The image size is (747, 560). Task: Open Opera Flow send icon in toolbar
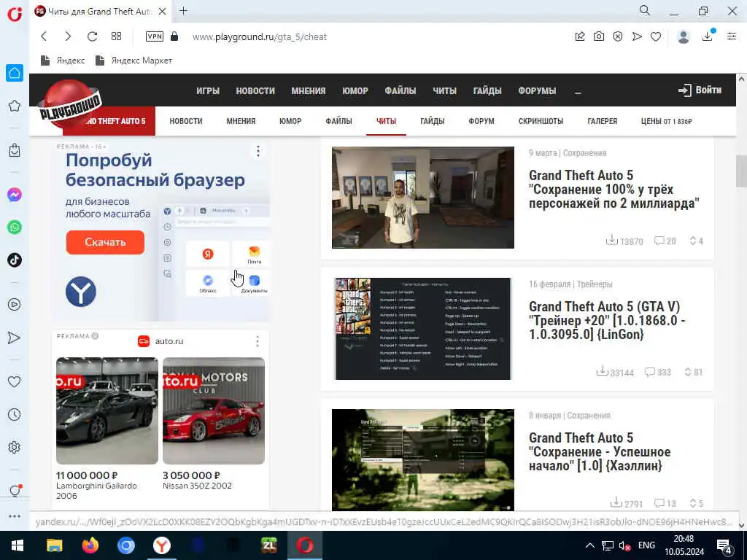click(637, 36)
